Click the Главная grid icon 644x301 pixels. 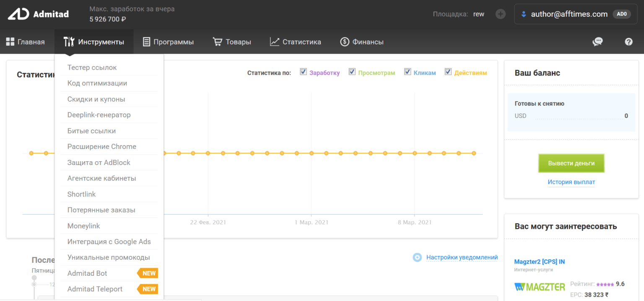tap(10, 42)
